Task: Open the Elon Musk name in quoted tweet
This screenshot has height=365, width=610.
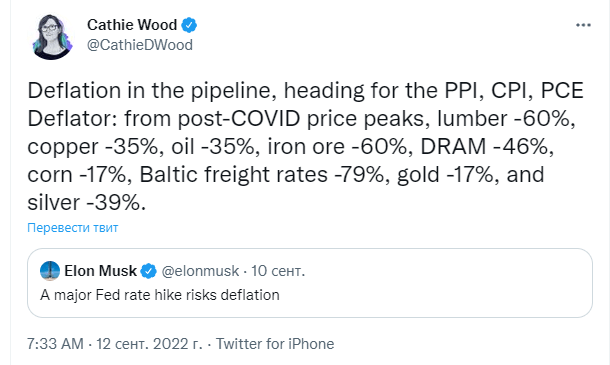Action: (100, 271)
